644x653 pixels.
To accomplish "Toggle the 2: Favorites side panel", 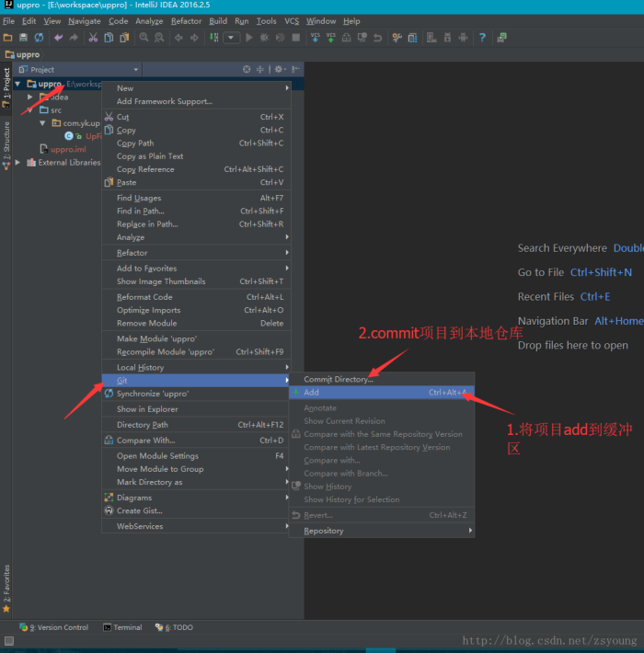I will pos(6,583).
